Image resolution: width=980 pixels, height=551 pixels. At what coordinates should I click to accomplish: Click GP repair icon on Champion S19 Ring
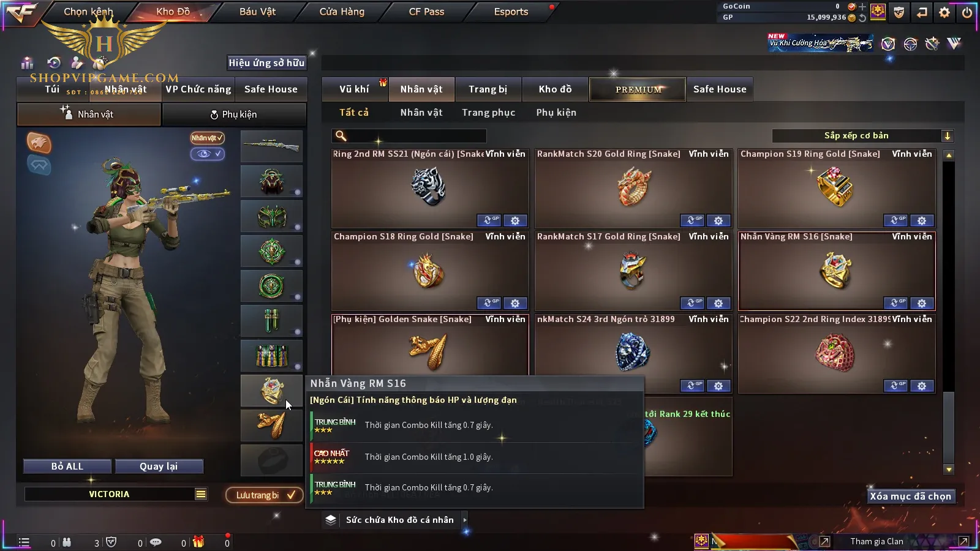pos(895,220)
